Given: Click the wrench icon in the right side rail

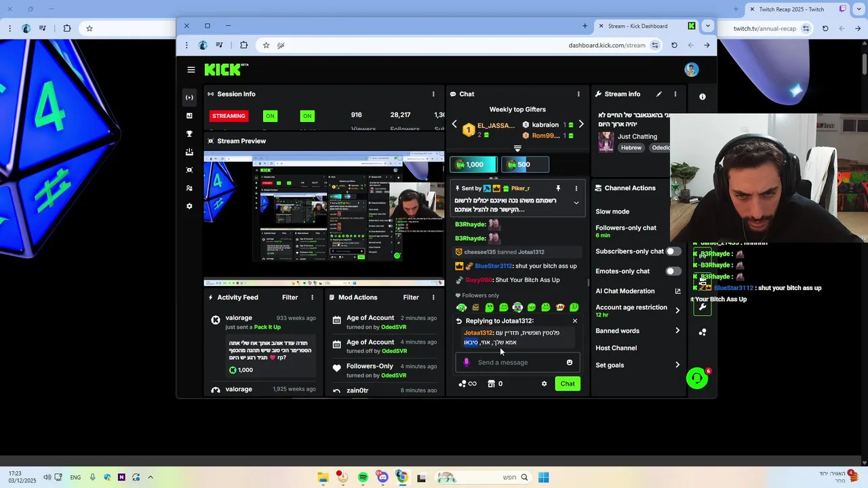Looking at the screenshot, I should [x=703, y=307].
